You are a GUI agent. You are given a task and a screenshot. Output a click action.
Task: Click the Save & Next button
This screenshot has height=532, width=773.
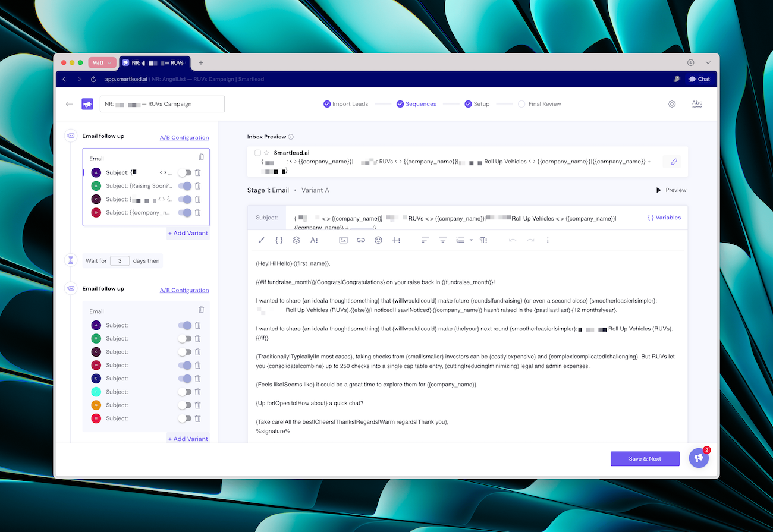coord(645,458)
